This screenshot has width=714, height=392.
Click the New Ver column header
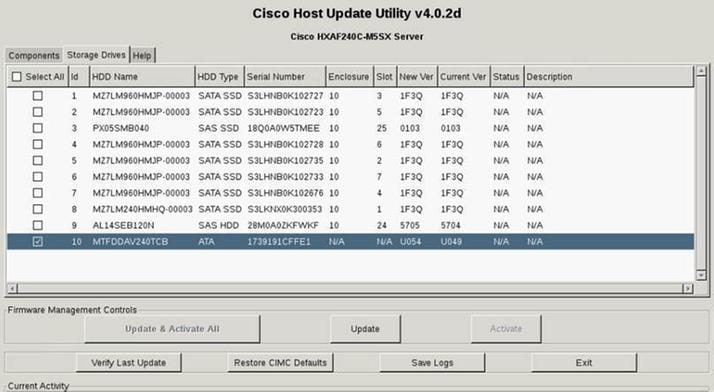(x=417, y=76)
